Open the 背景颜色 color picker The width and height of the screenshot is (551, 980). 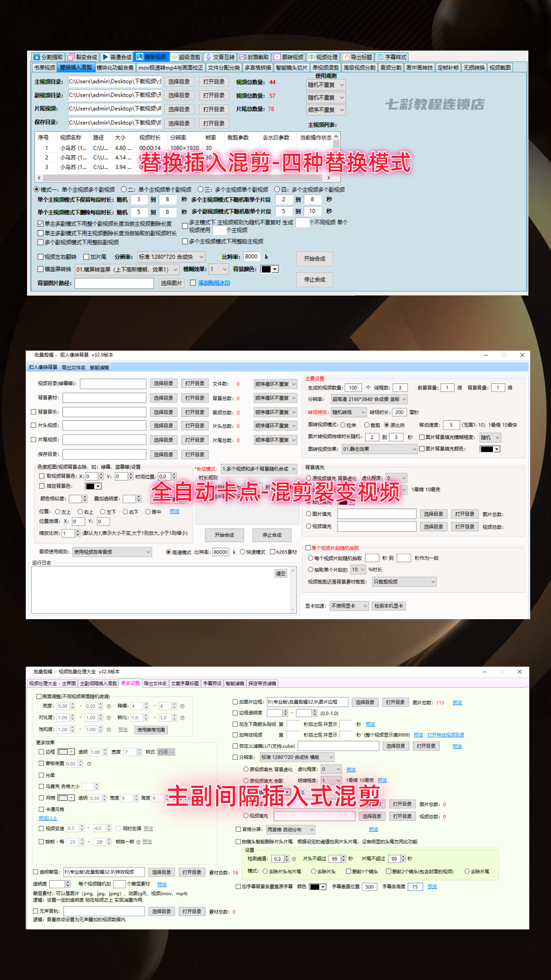(x=270, y=269)
